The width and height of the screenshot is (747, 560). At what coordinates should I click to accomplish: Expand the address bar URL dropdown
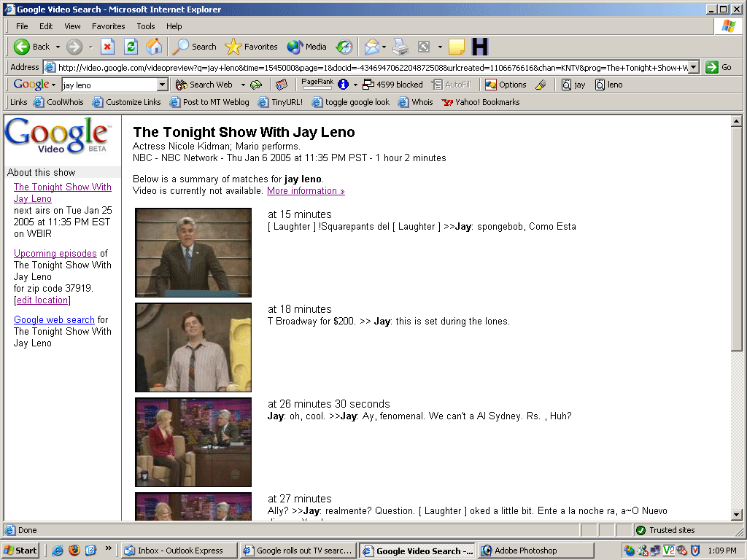click(x=693, y=67)
